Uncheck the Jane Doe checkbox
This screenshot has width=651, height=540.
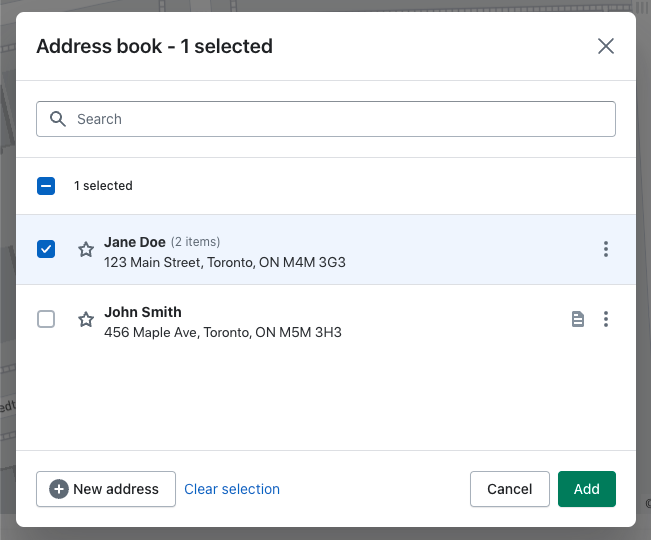pyautogui.click(x=46, y=249)
